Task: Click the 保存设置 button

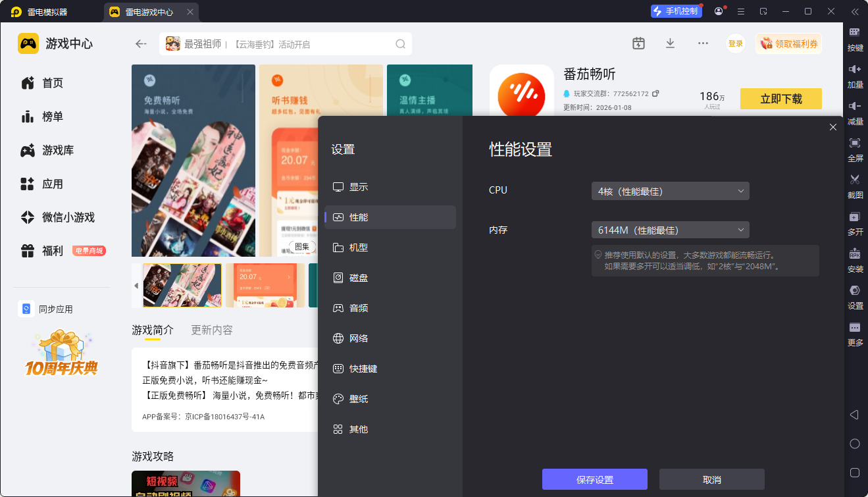Action: 594,479
